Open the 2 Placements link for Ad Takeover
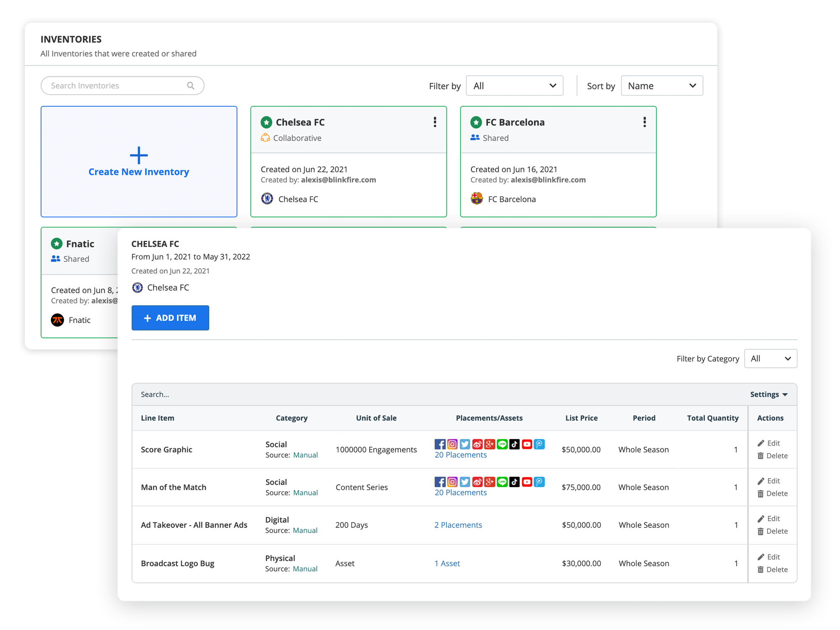 (458, 525)
